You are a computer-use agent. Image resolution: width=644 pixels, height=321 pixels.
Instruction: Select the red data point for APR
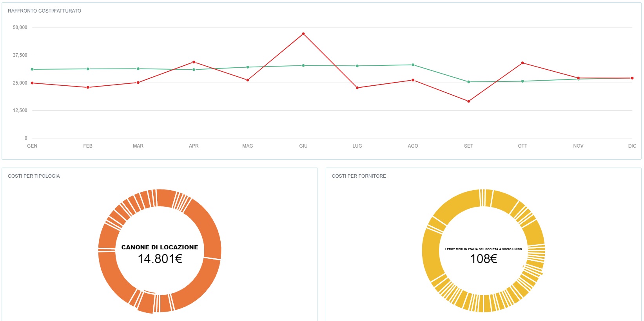click(x=194, y=62)
